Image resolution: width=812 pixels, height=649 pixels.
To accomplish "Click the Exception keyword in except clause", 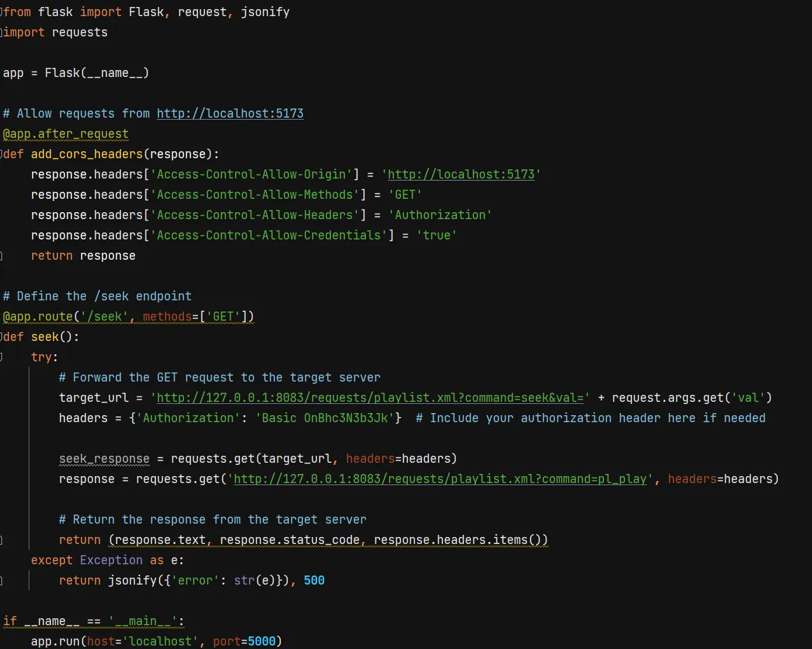I will [x=111, y=559].
